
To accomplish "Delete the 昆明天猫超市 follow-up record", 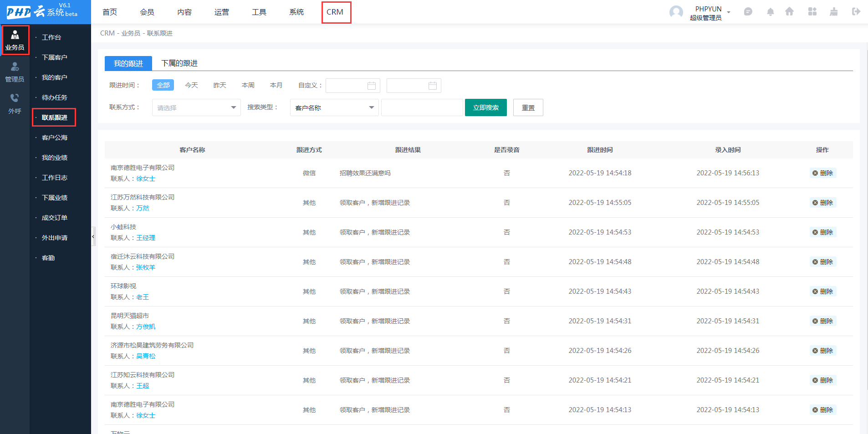I will (822, 321).
